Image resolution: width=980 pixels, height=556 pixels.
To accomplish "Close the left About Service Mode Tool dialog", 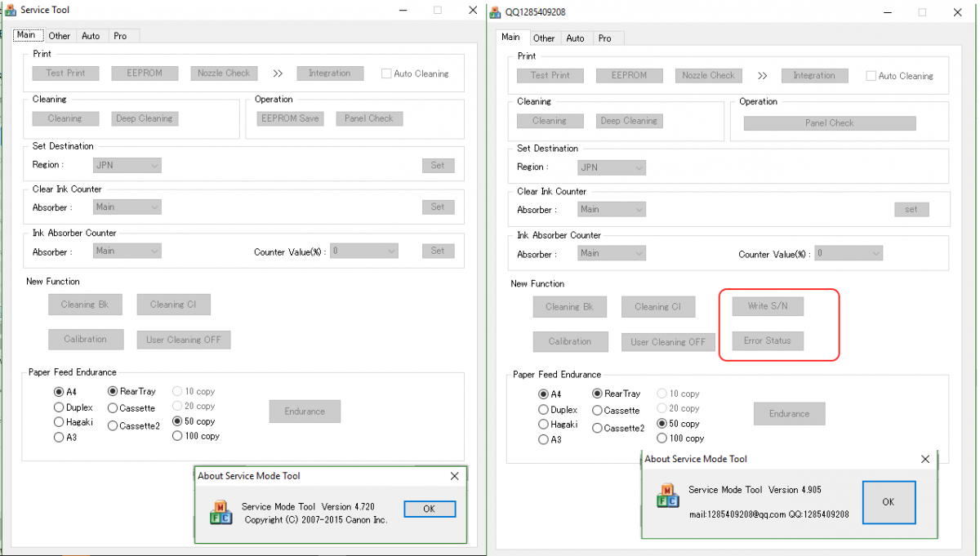I will point(455,476).
